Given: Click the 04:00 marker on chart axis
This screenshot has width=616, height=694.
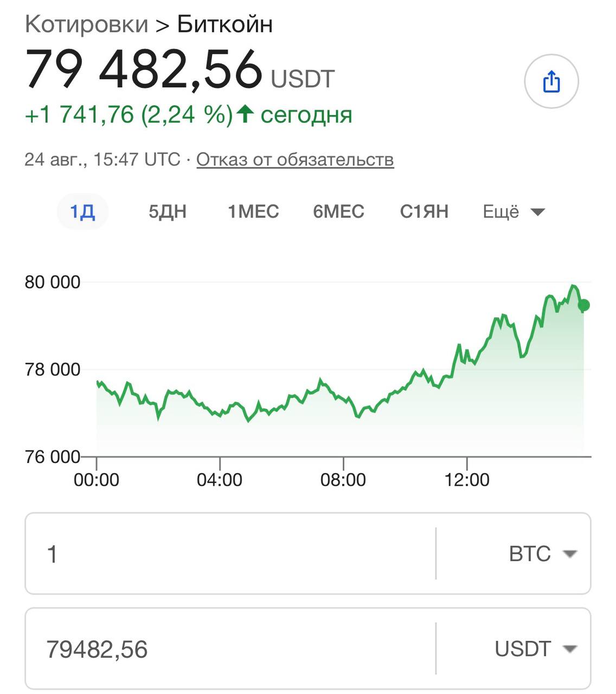Looking at the screenshot, I should pos(220,479).
